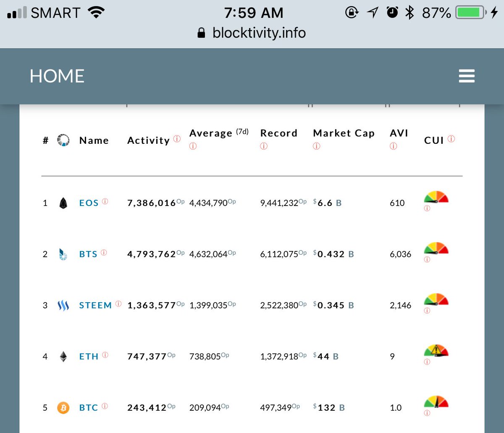Open info icon under STEEM gauge

click(427, 311)
